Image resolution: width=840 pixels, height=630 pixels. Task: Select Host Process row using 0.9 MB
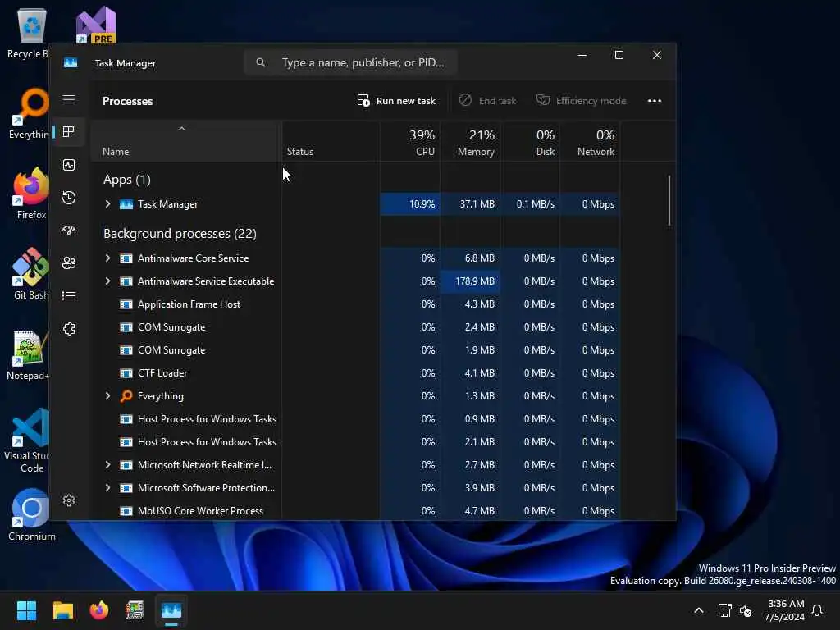pos(356,419)
